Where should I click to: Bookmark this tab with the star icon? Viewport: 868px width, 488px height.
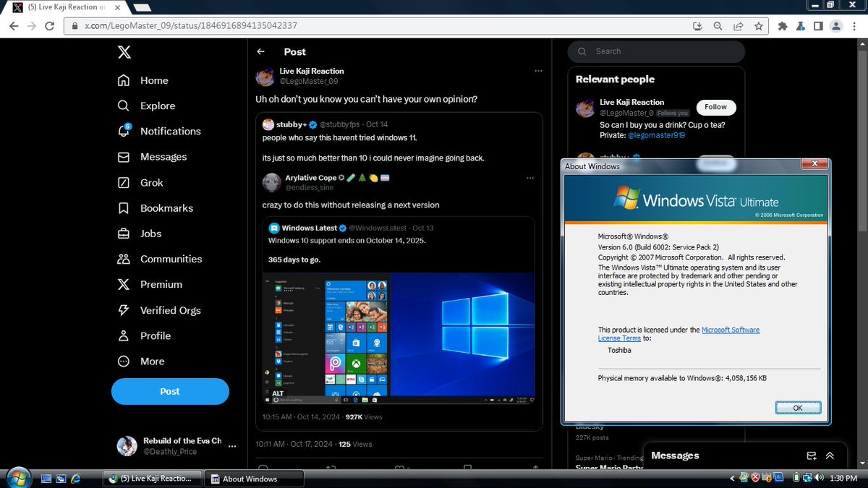(758, 25)
